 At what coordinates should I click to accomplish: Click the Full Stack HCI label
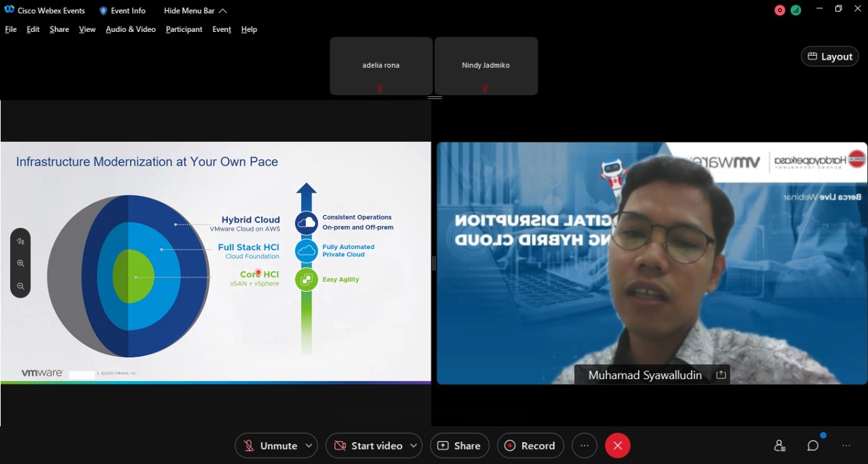pos(248,248)
